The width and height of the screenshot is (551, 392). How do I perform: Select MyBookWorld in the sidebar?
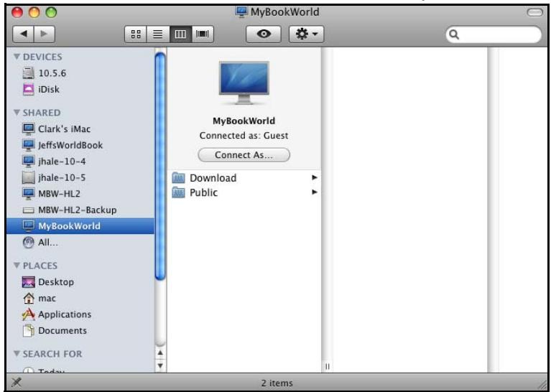(80, 226)
